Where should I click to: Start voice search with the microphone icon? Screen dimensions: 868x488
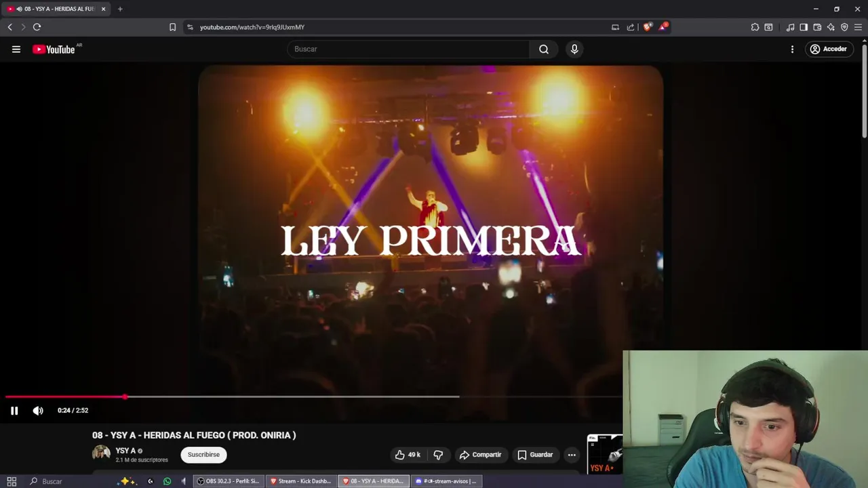tap(574, 49)
